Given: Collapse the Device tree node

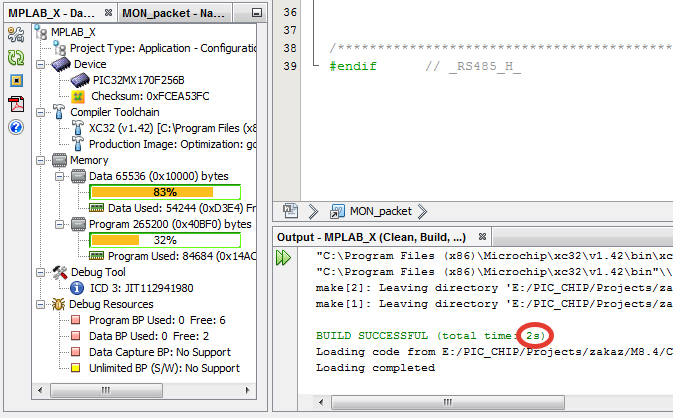Looking at the screenshot, I should tap(41, 64).
